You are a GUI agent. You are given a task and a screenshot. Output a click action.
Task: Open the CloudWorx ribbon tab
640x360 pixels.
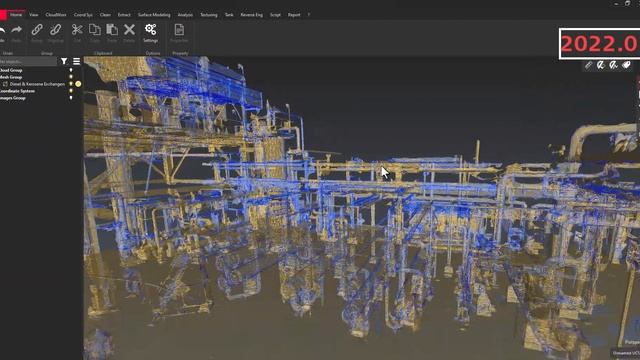pos(56,15)
